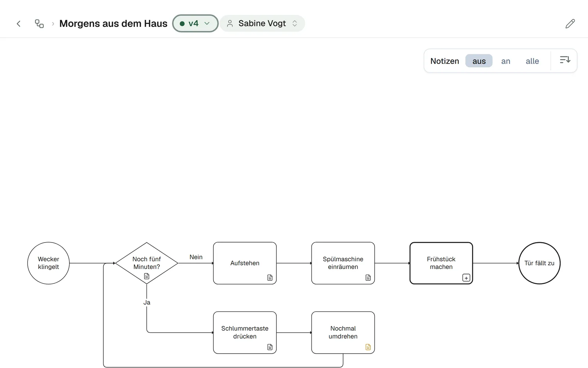Image resolution: width=588 pixels, height=368 pixels.
Task: Select the Tür fällt zu end event
Action: click(539, 263)
